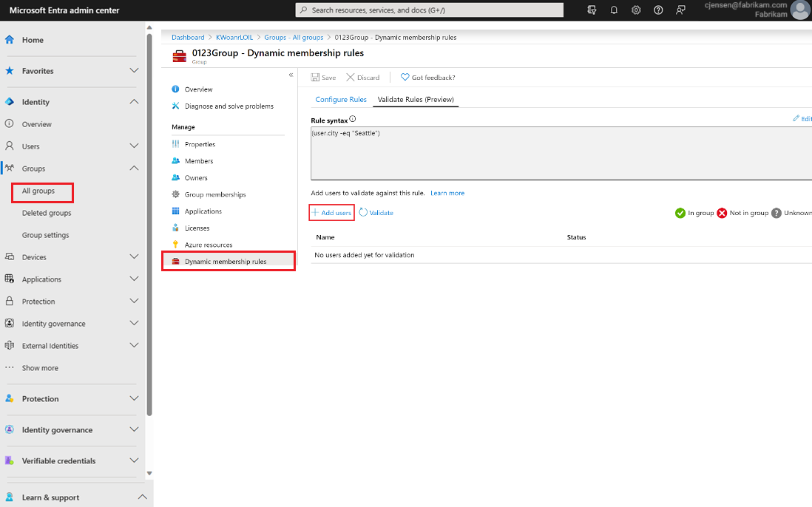The height and width of the screenshot is (507, 812).
Task: Open Group settings in sidebar
Action: pos(46,235)
